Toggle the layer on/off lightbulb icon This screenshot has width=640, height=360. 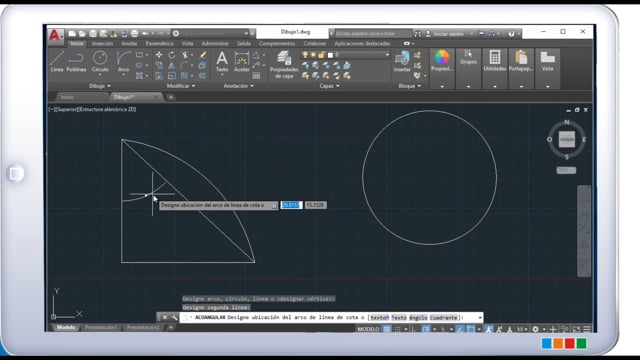[x=305, y=55]
